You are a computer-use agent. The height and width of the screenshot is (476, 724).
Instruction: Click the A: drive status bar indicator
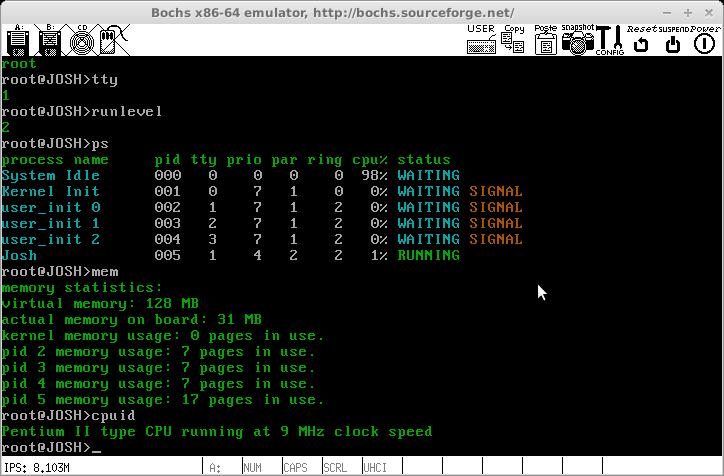click(217, 467)
